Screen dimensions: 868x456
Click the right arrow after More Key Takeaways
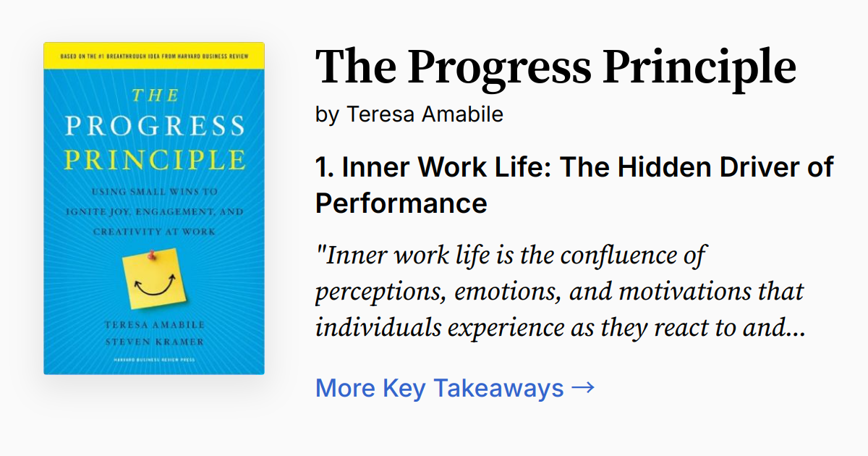coord(583,388)
